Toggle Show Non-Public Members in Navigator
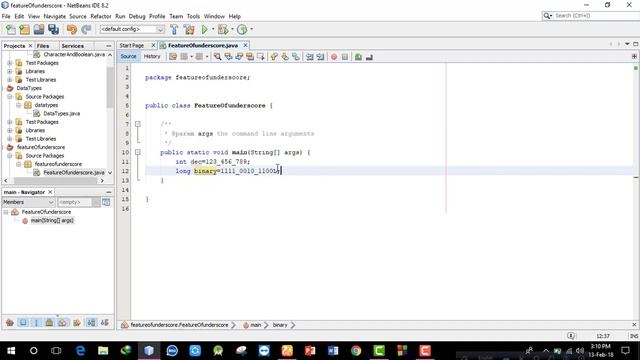This screenshot has width=640, height=360. (x=49, y=322)
